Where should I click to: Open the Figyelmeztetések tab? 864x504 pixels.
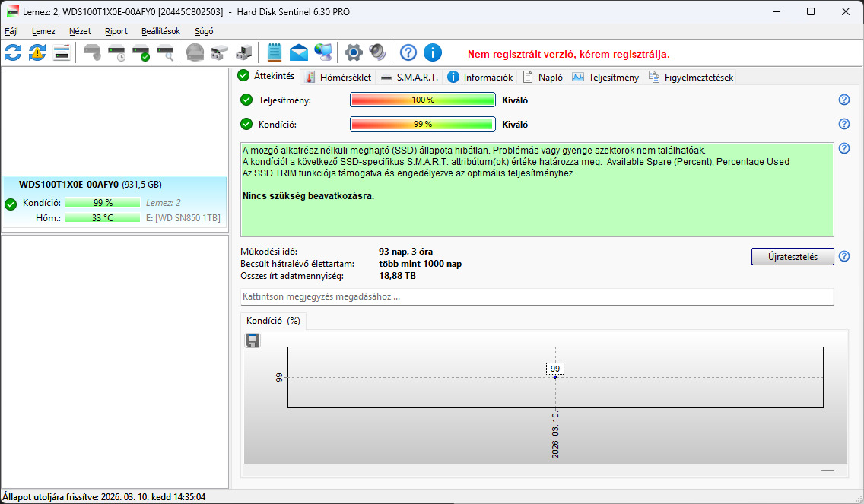point(691,77)
